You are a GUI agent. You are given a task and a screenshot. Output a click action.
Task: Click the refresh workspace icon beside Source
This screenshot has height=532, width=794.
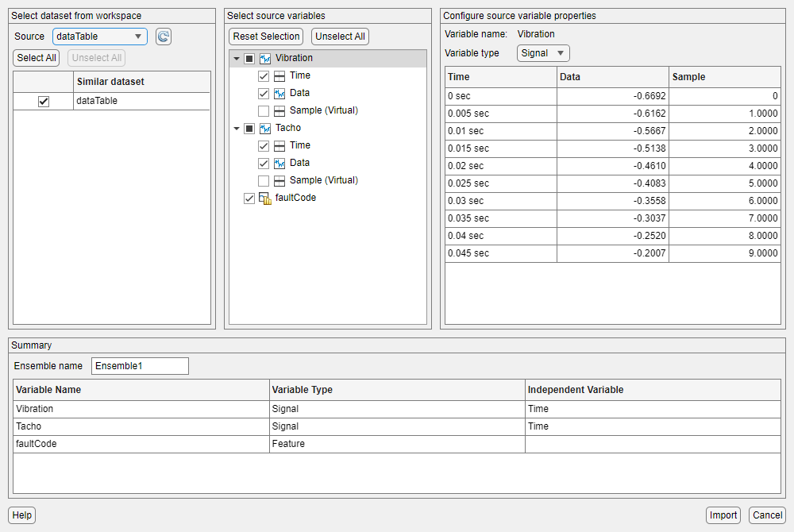click(x=164, y=37)
